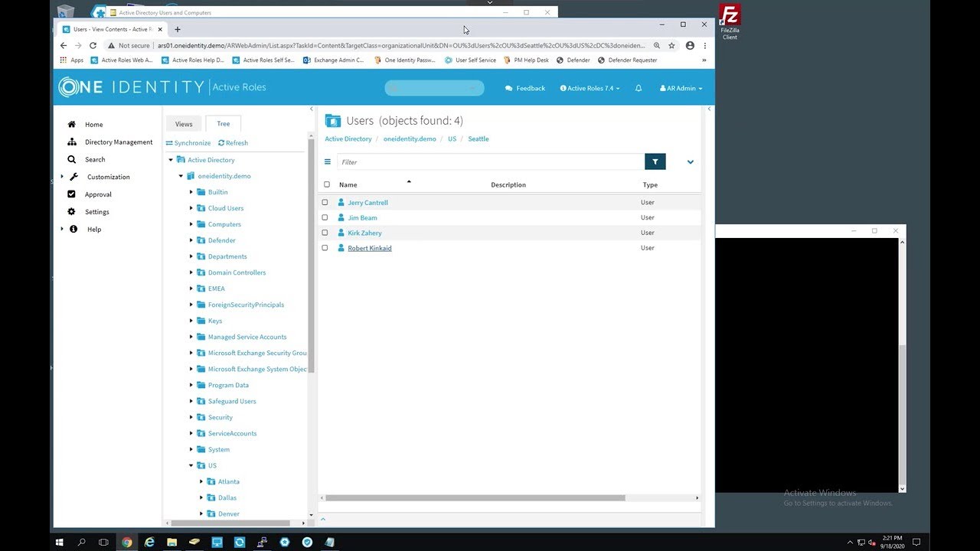Image resolution: width=980 pixels, height=551 pixels.
Task: Expand the Builtin tree node
Action: (x=191, y=192)
